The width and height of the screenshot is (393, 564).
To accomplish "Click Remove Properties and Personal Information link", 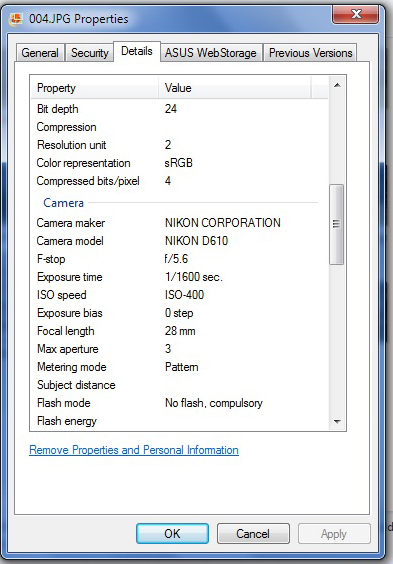I will 134,450.
